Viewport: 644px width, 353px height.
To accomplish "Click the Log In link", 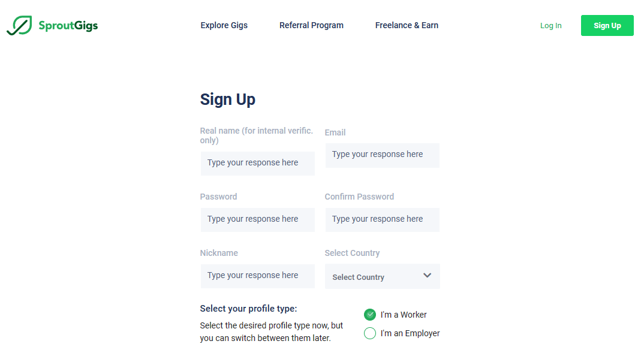I will pyautogui.click(x=550, y=26).
